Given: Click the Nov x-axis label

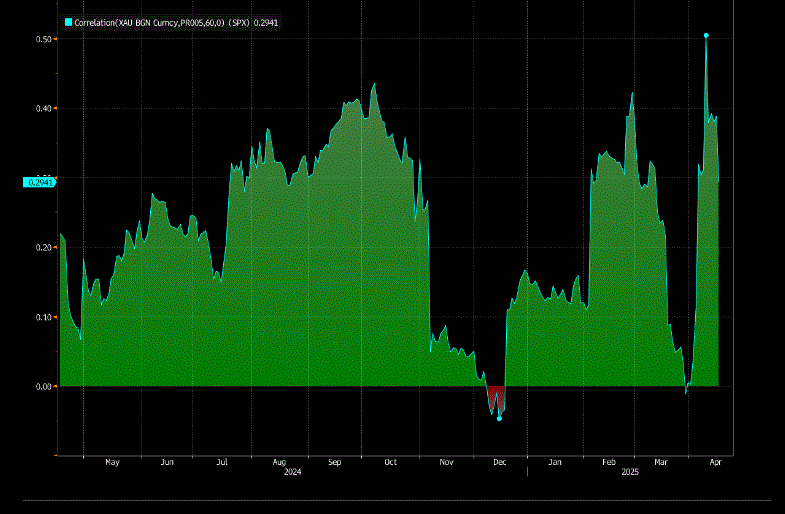Looking at the screenshot, I should (x=446, y=462).
